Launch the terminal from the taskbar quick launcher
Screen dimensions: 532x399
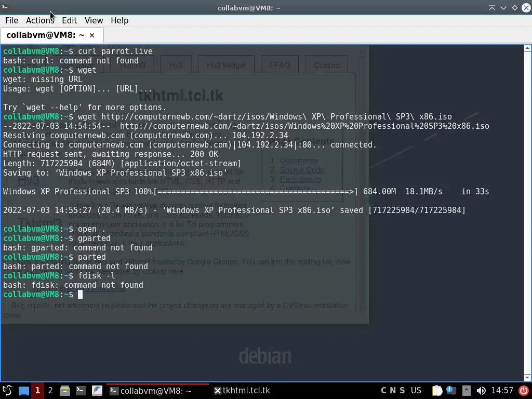81,391
